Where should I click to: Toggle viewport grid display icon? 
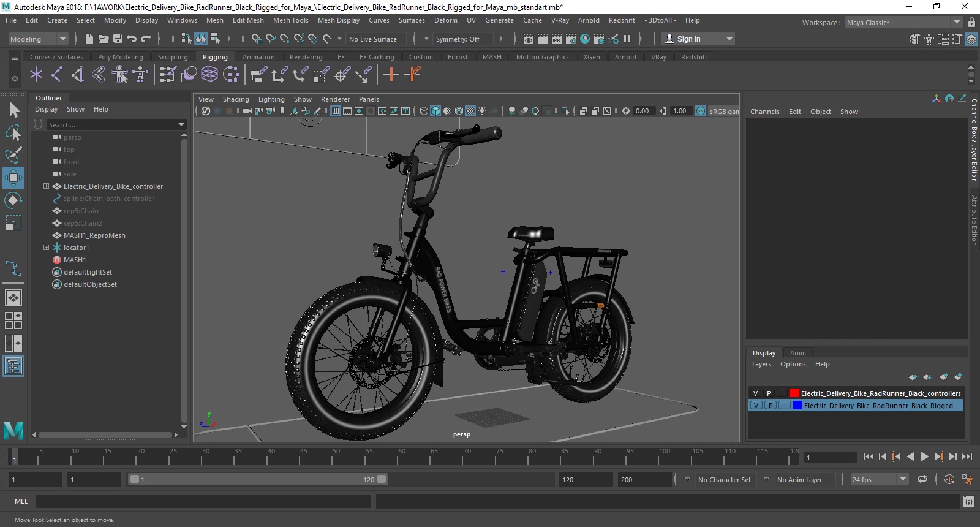(336, 111)
